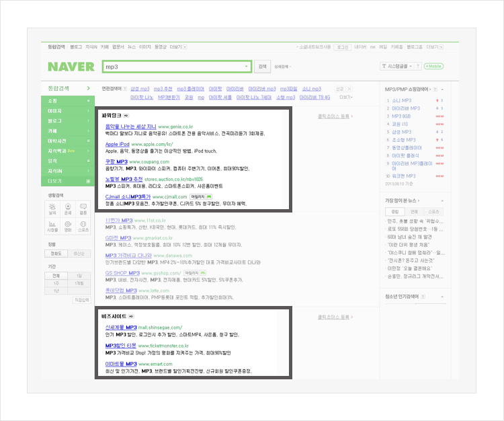This screenshot has width=504, height=421.
Task: Open the Apple iPod ad link
Action: [x=118, y=144]
